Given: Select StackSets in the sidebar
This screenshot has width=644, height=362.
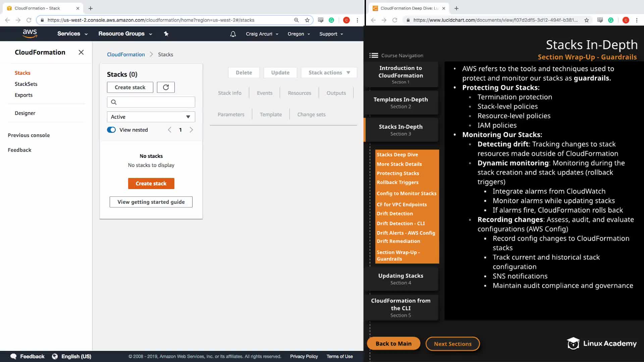Looking at the screenshot, I should [x=26, y=84].
